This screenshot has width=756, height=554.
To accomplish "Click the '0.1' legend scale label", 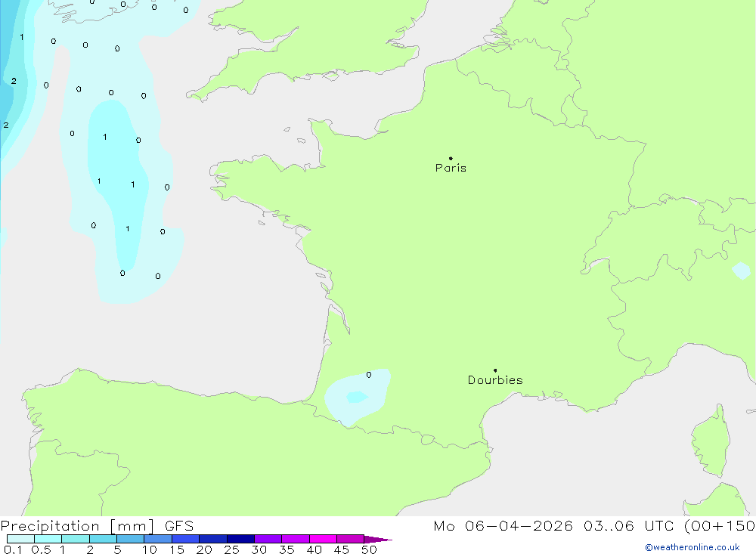I will point(13,549).
